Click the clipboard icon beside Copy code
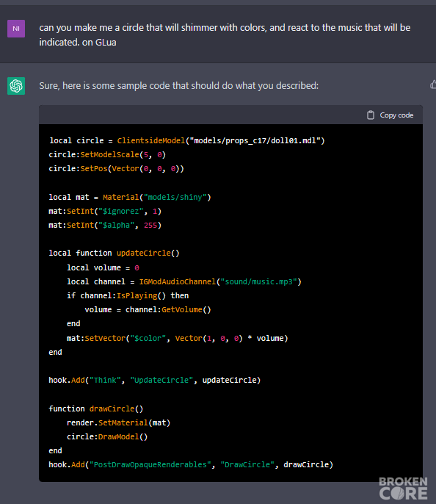436x504 pixels. pos(371,115)
